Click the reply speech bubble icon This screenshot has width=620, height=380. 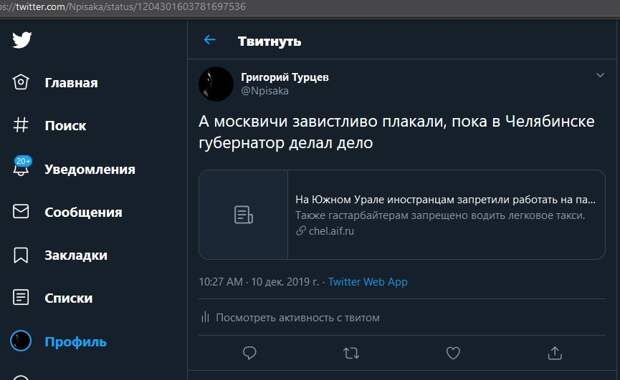tap(250, 353)
